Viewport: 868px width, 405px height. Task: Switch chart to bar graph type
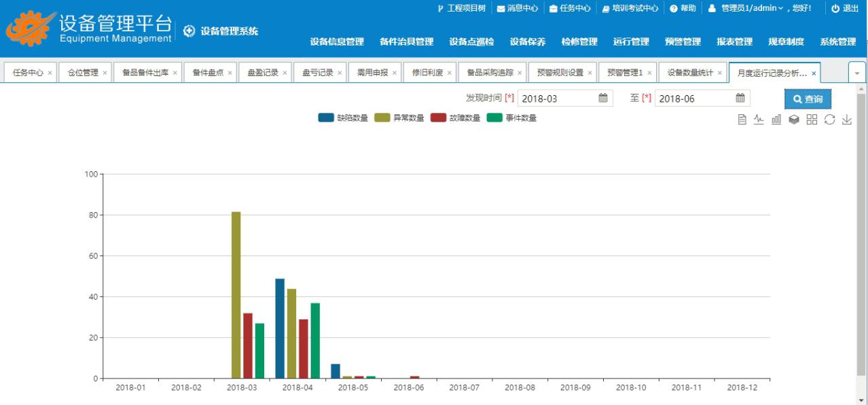[x=776, y=120]
